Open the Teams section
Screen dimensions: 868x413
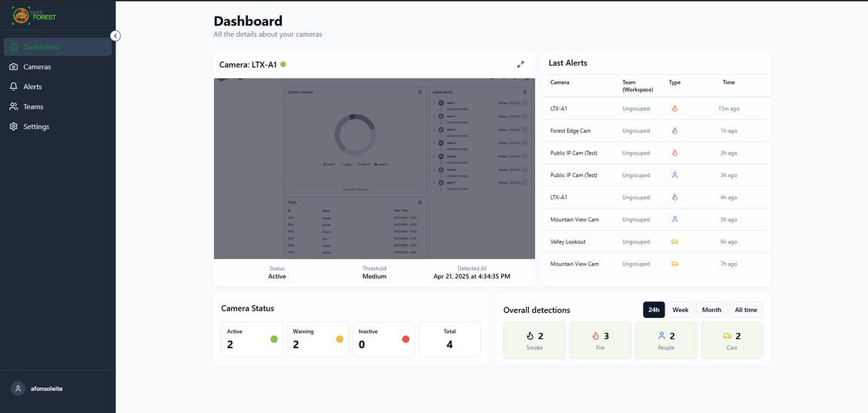coord(57,107)
